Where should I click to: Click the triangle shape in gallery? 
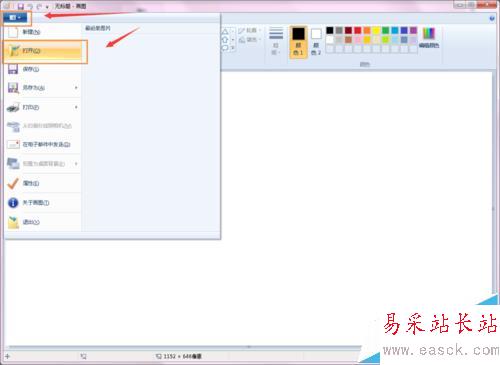225,32
